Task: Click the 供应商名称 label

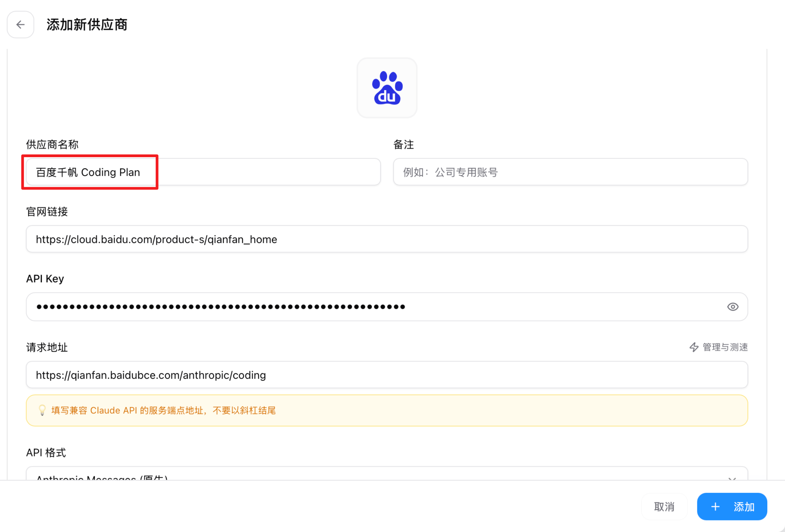Action: (52, 145)
